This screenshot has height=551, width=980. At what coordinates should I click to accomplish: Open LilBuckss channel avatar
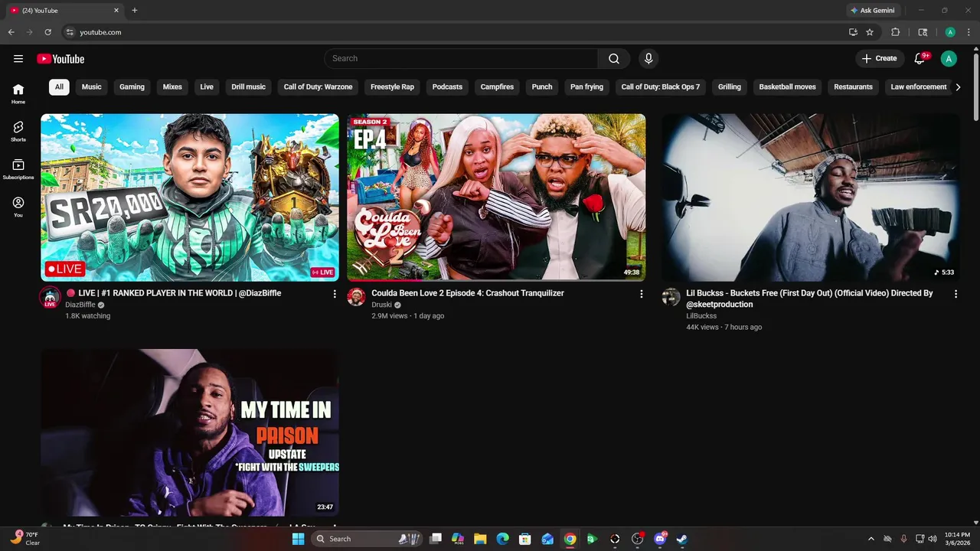671,297
